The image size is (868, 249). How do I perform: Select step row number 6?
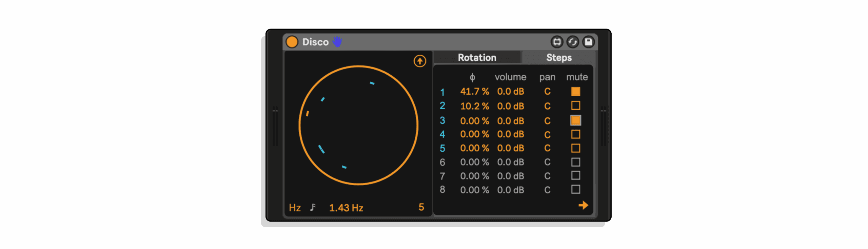coord(442,162)
